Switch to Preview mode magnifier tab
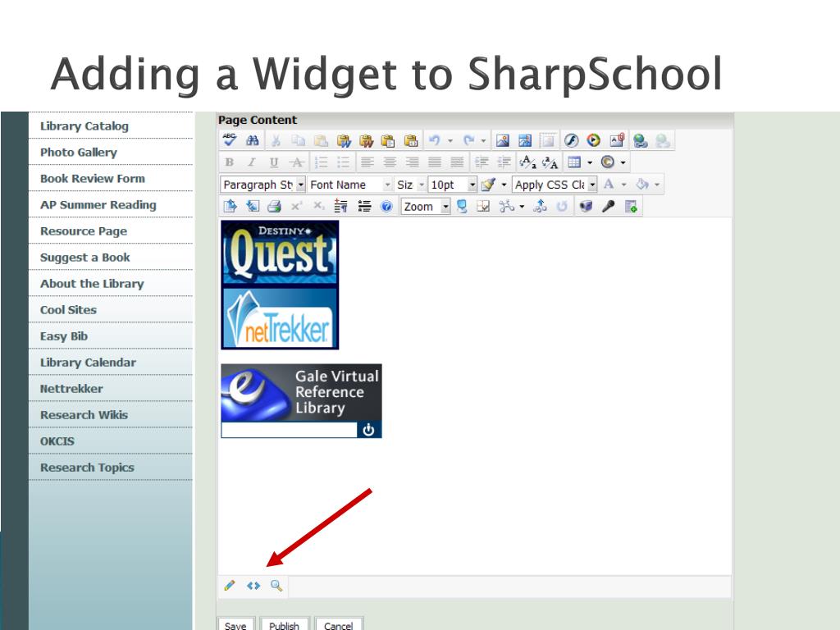This screenshot has width=840, height=630. tap(276, 586)
